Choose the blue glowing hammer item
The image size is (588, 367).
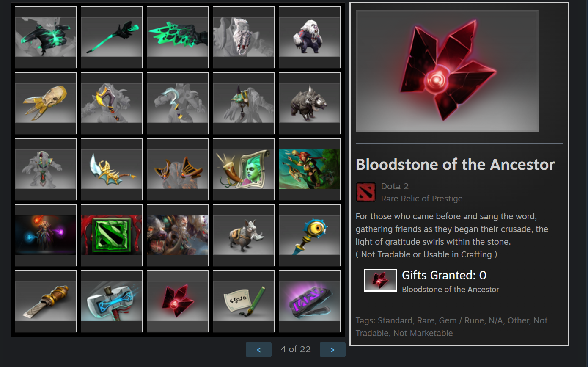pos(112,301)
